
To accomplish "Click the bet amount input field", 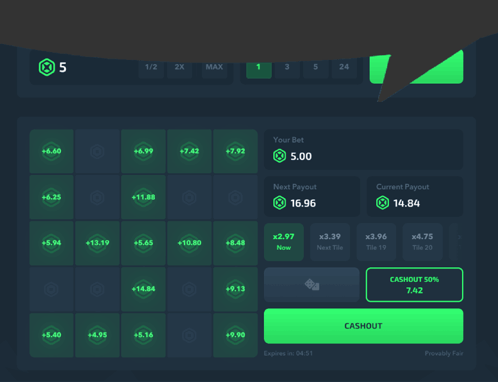I will coord(131,67).
